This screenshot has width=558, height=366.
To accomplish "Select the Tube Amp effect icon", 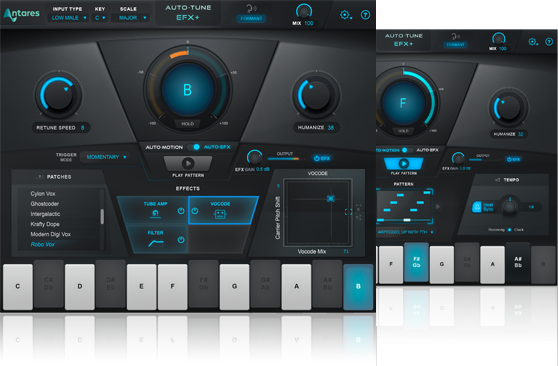I will point(155,214).
